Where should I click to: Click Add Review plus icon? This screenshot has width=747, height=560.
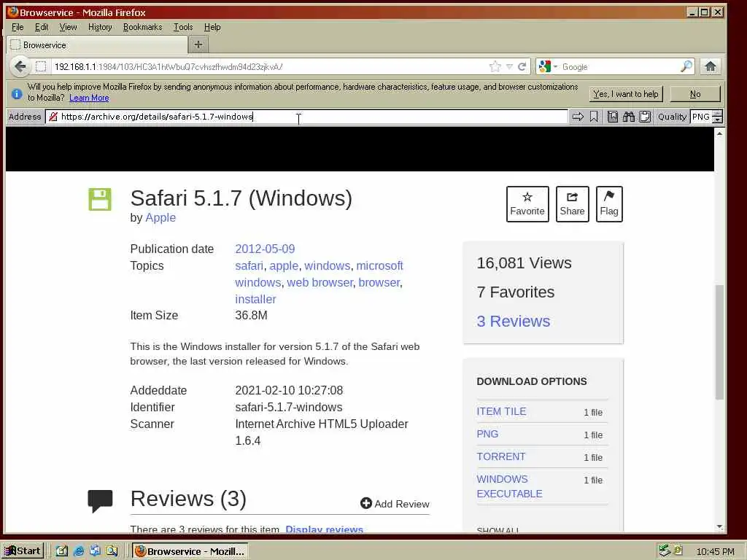366,503
